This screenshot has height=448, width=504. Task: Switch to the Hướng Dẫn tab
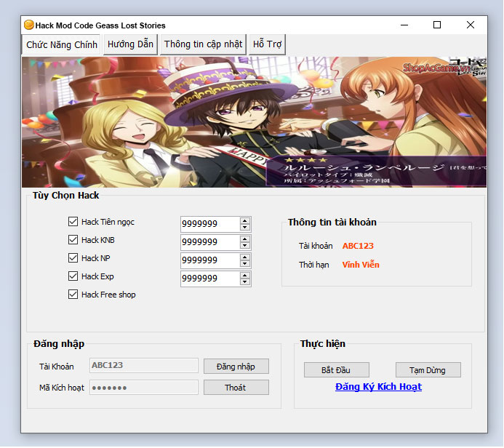[x=130, y=44]
